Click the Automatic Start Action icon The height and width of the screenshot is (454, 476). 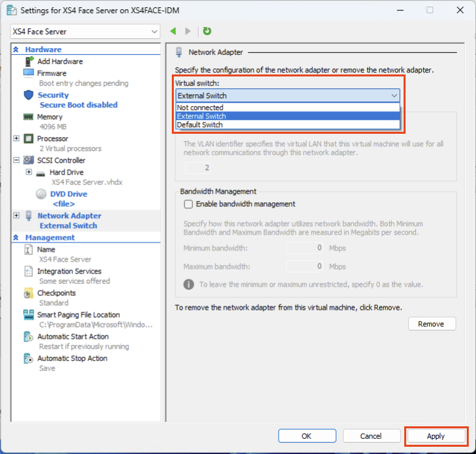pyautogui.click(x=28, y=337)
